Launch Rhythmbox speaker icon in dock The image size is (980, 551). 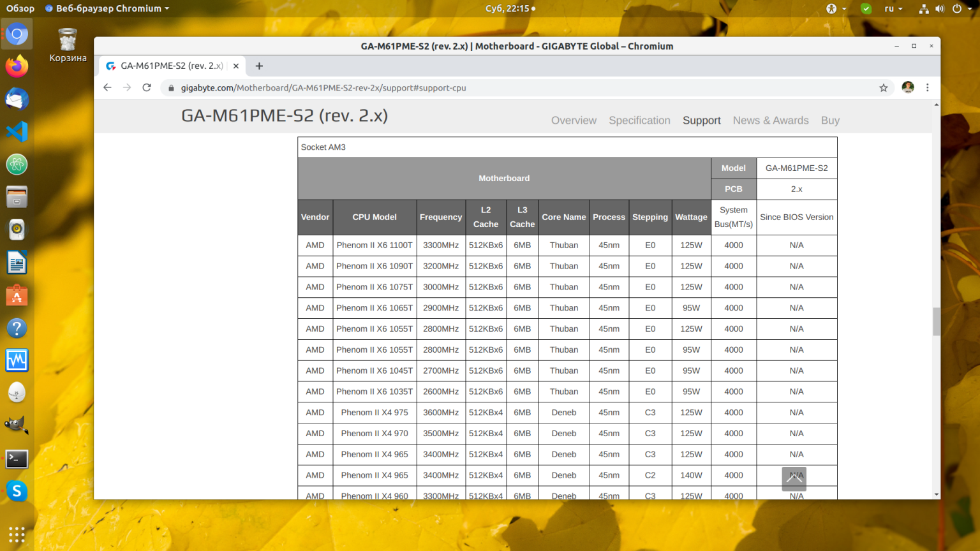coord(17,230)
